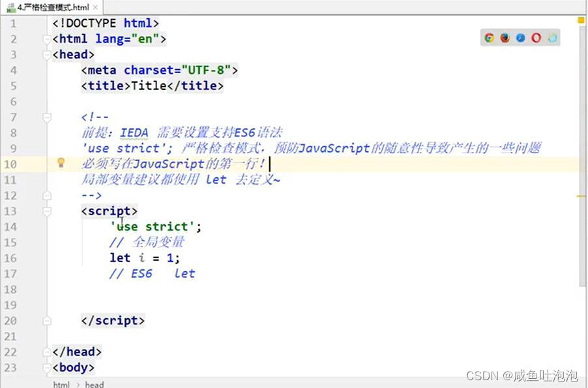Click the warning stripe on error gutter
This screenshot has width=588, height=388.
[581, 196]
